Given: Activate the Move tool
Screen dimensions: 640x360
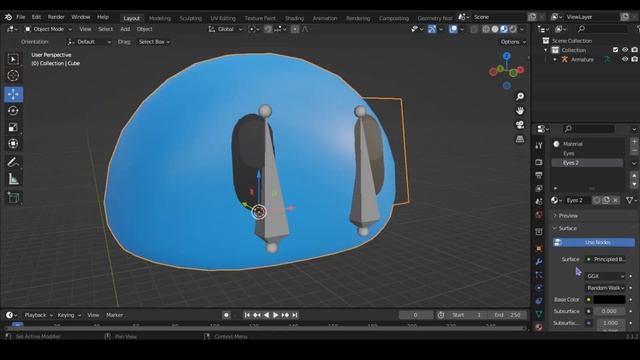Looking at the screenshot, I should point(13,94).
